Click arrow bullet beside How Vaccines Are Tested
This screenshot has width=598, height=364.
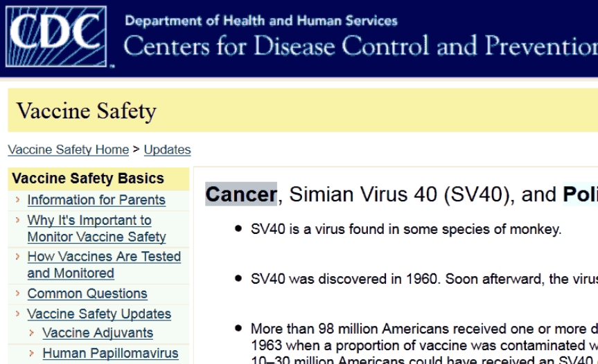click(x=17, y=256)
